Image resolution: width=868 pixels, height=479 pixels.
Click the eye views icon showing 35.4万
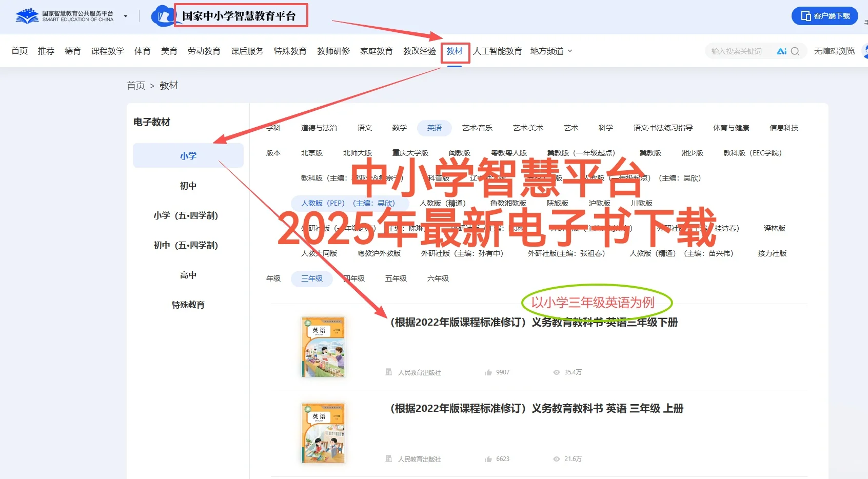click(557, 372)
